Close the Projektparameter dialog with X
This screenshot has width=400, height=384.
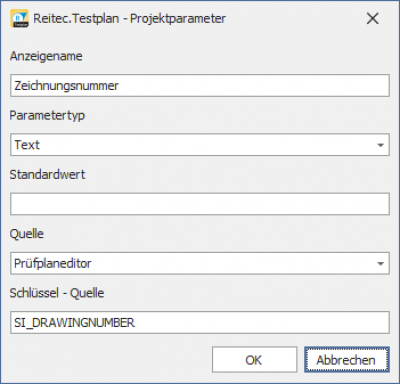pyautogui.click(x=372, y=18)
